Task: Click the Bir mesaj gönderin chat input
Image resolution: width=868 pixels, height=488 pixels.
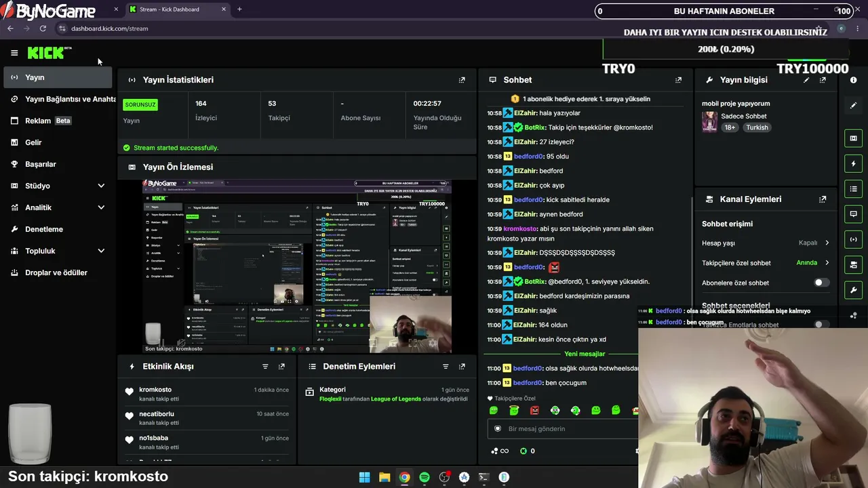Action: (563, 429)
